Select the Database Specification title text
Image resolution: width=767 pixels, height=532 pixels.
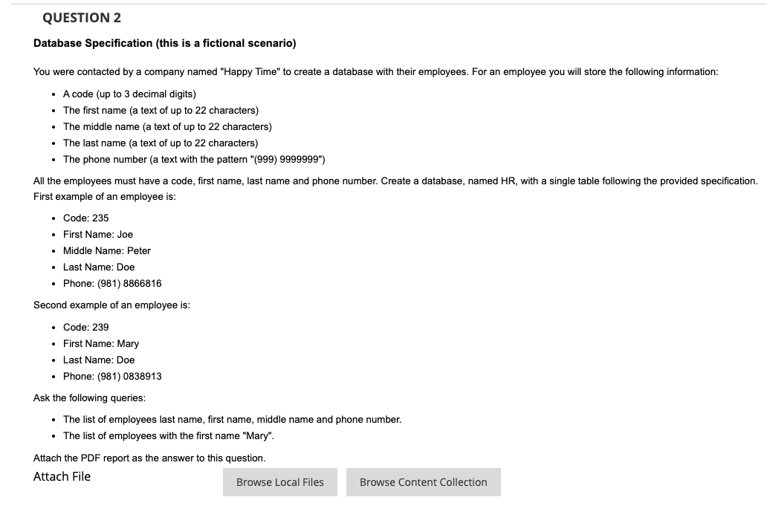(164, 43)
